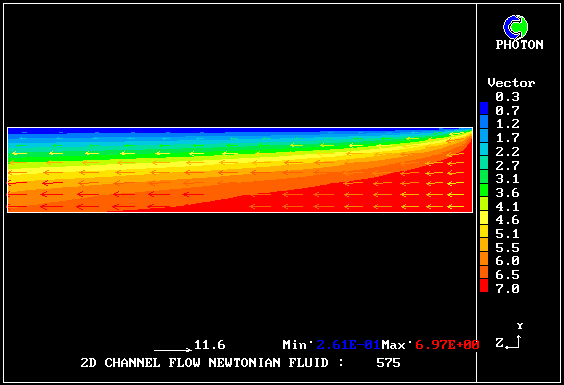Click the Y axis label
This screenshot has height=385, width=564.
tap(520, 326)
